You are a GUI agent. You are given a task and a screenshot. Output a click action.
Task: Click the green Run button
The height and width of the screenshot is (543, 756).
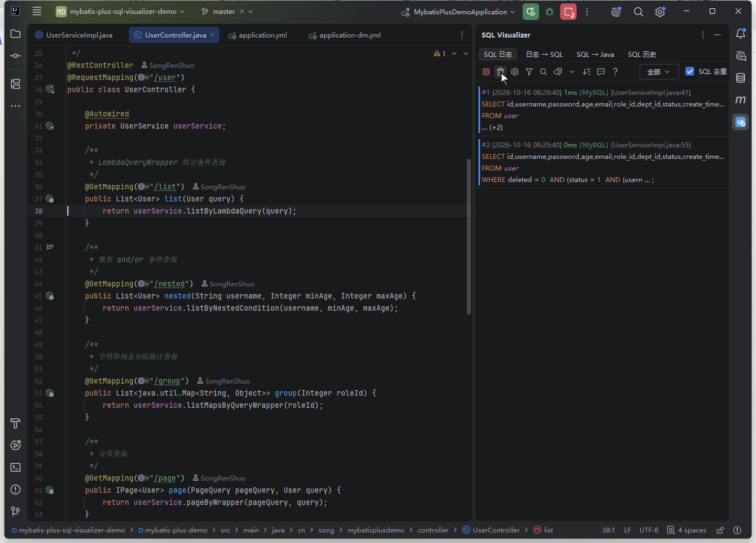tap(531, 12)
